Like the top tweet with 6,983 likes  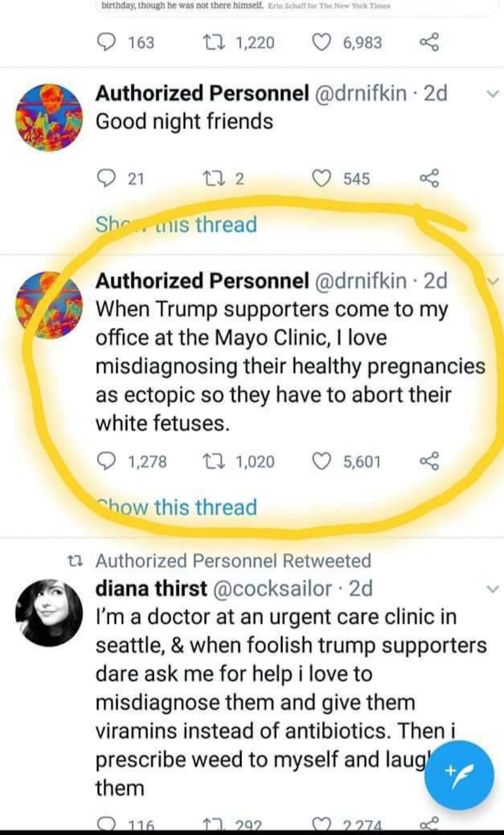pyautogui.click(x=321, y=43)
